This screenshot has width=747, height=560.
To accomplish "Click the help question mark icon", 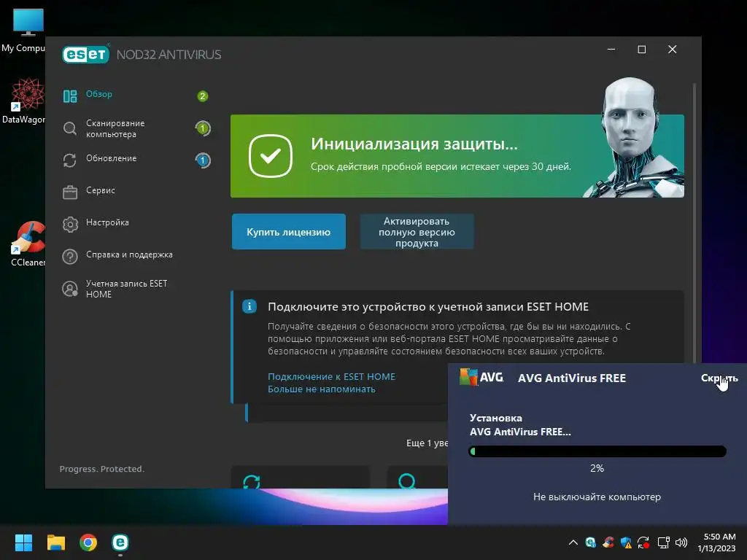I will click(70, 257).
